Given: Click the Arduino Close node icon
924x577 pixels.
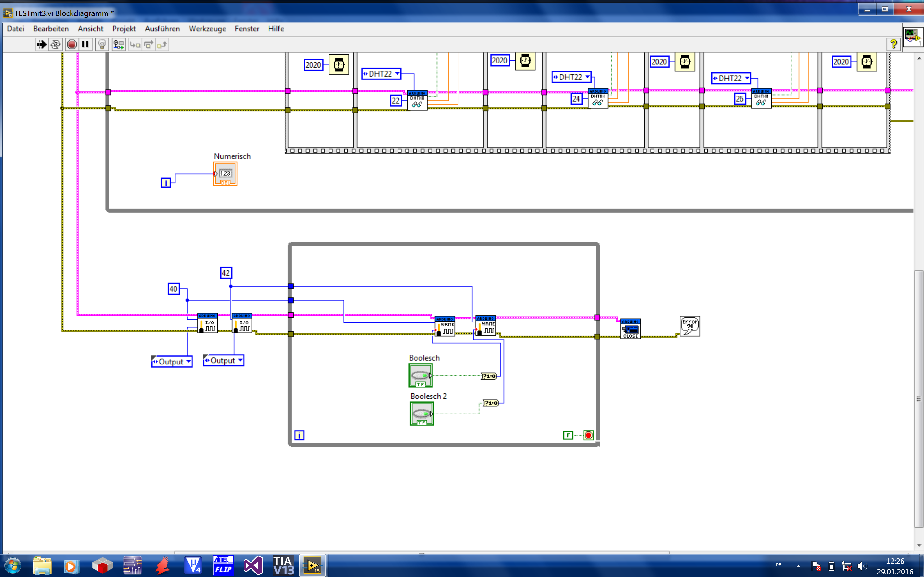Looking at the screenshot, I should [630, 329].
